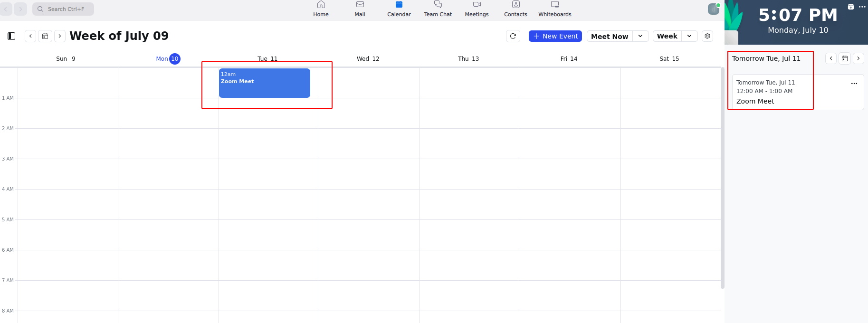Toggle the calendar sidebar panel
The width and height of the screenshot is (868, 323).
click(x=11, y=36)
